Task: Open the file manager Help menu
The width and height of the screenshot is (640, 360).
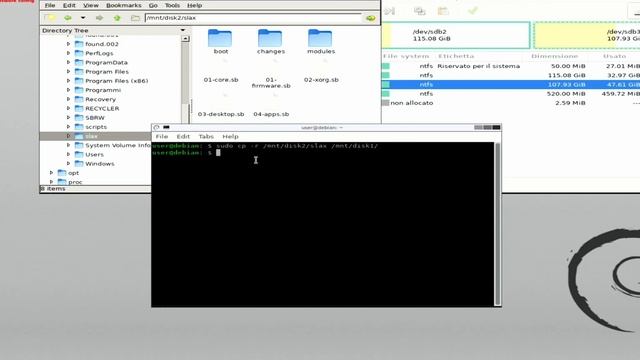Action: click(x=194, y=5)
